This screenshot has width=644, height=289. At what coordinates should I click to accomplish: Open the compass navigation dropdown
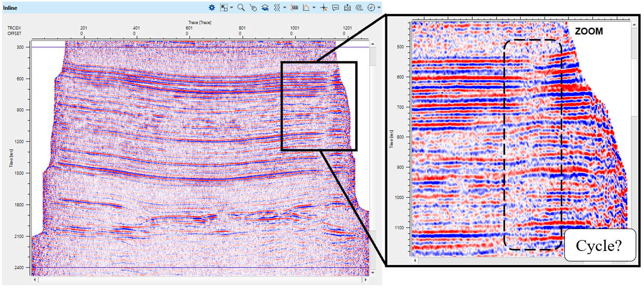click(x=379, y=8)
